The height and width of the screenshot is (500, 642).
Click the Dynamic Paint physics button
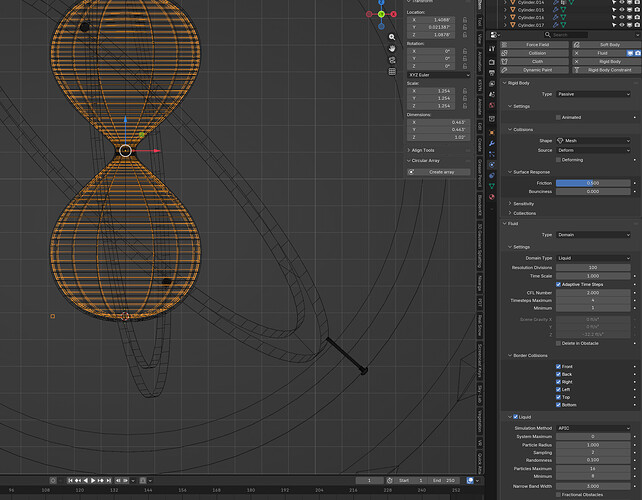point(534,70)
